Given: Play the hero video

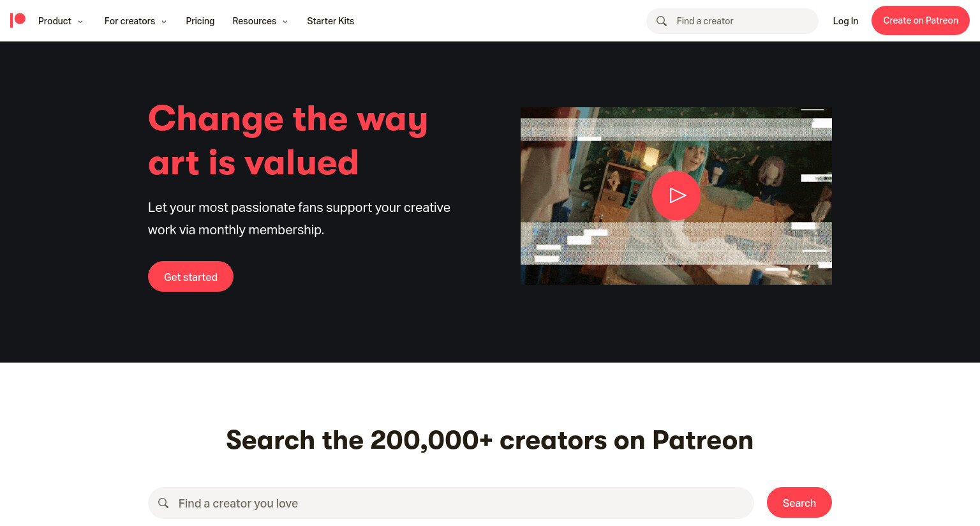Looking at the screenshot, I should tap(676, 195).
